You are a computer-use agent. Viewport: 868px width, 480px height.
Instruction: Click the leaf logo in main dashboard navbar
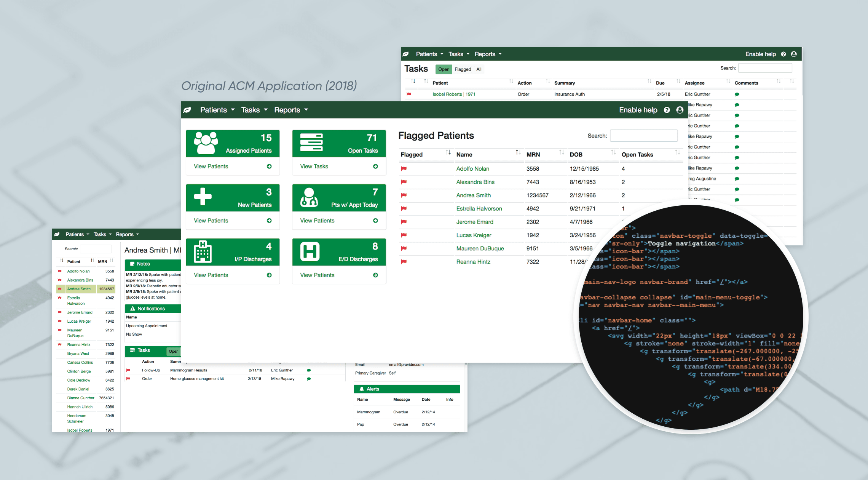(x=187, y=110)
